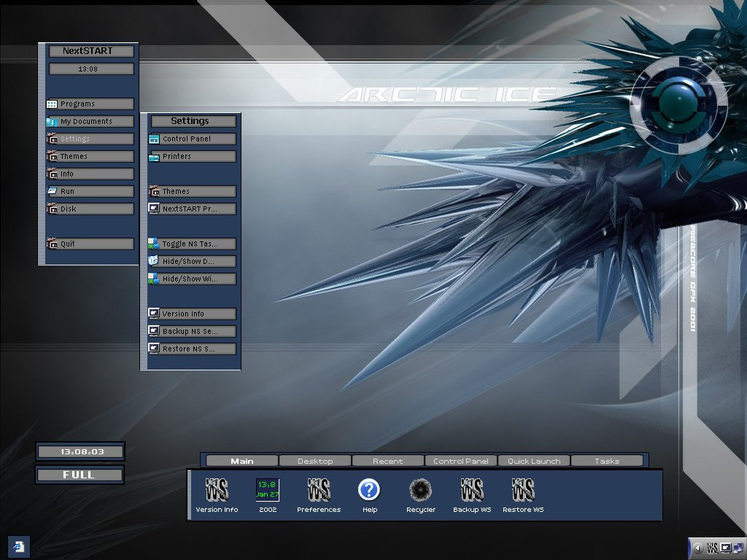Image resolution: width=747 pixels, height=560 pixels.
Task: Click the striped grip on the icon dock
Action: coord(190,495)
